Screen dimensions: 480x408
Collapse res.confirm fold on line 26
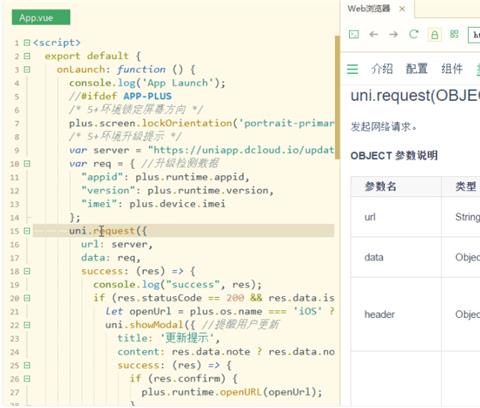pos(27,379)
